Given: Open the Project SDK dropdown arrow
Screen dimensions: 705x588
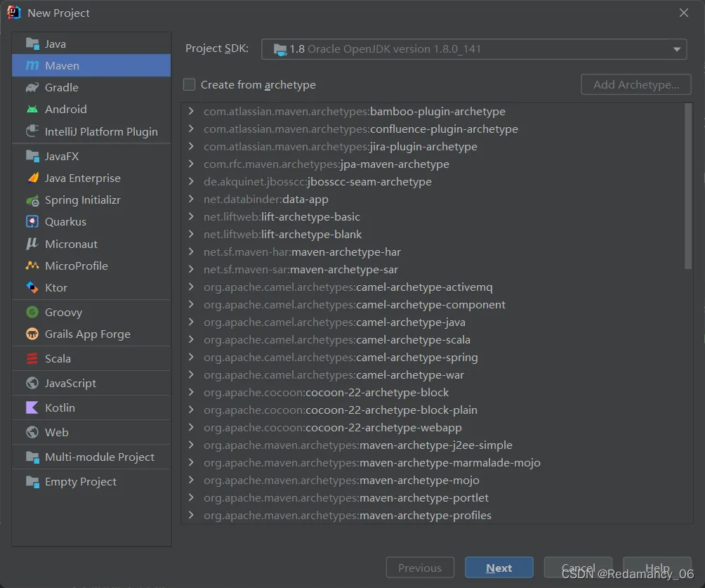Looking at the screenshot, I should point(677,49).
